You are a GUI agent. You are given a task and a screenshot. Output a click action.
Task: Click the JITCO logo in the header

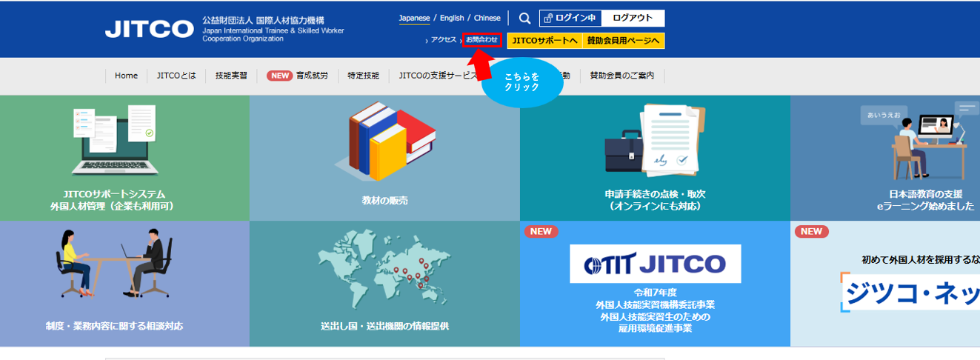coord(149,28)
